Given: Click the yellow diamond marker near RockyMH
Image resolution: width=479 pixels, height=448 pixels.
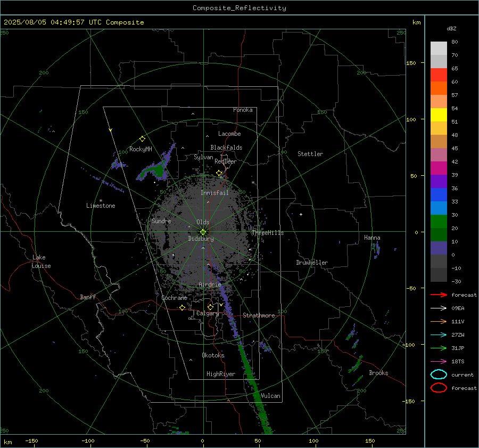Looking at the screenshot, I should 142,139.
